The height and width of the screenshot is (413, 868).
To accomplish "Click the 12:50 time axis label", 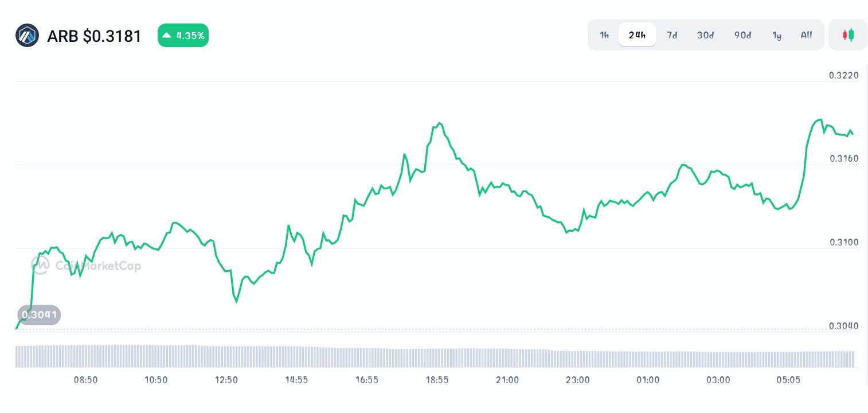I will tap(226, 380).
